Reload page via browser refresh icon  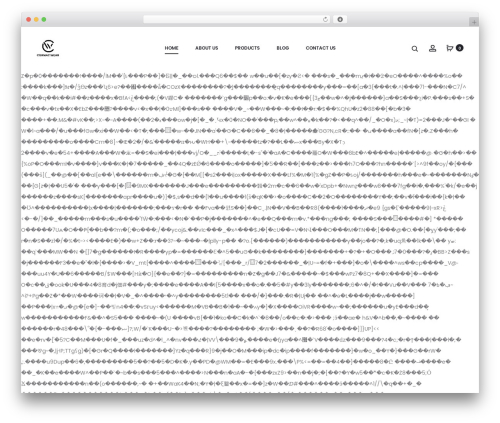pyautogui.click(x=325, y=20)
